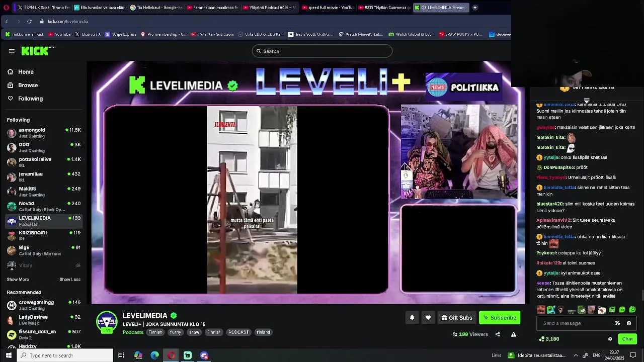Open the Opera icon on the taskbar
Image resolution: width=644 pixels, height=362 pixels.
click(x=171, y=355)
